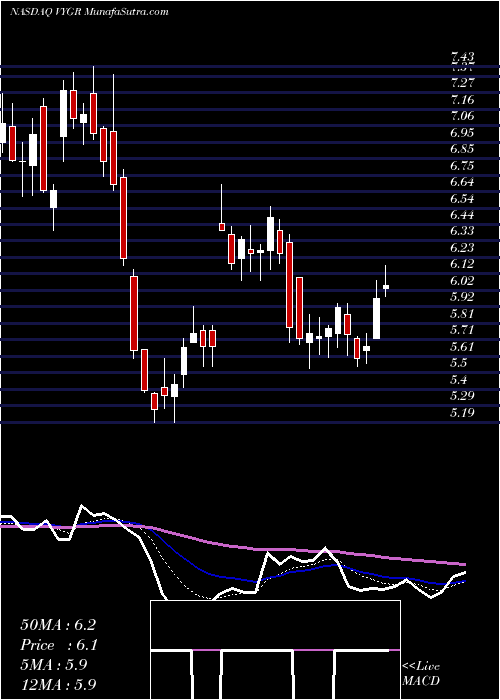Select the 5.4 price label
Viewport: 500px width, 700px height.
click(x=459, y=380)
